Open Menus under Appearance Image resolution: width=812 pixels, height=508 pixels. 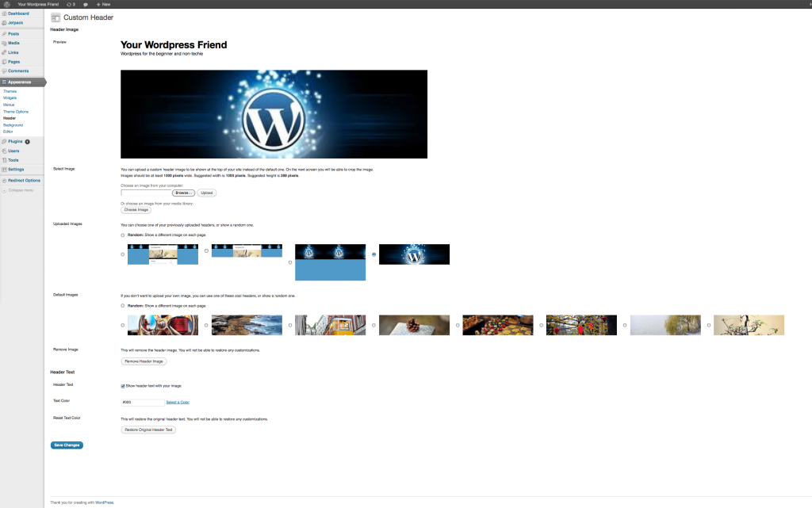tap(9, 105)
